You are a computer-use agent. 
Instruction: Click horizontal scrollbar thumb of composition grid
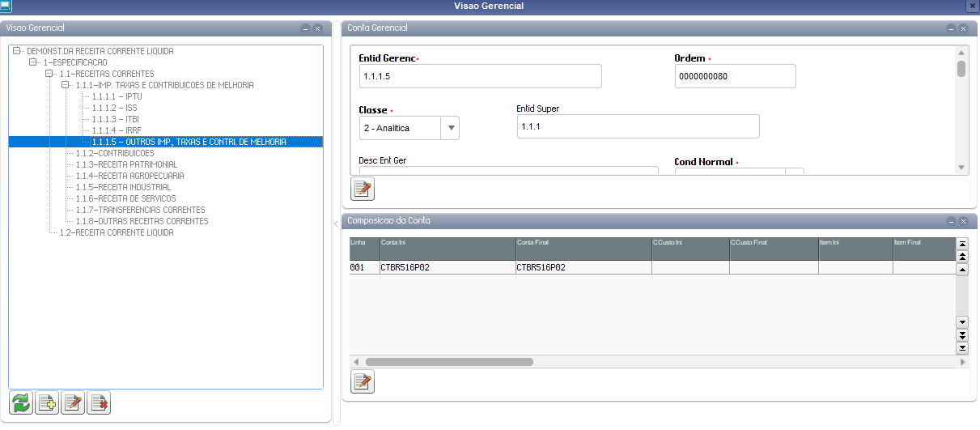(x=449, y=362)
